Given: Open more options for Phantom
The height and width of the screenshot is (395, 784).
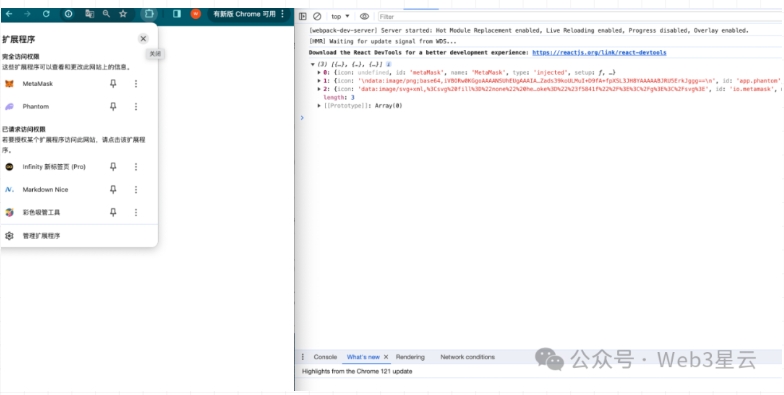Looking at the screenshot, I should coord(136,106).
